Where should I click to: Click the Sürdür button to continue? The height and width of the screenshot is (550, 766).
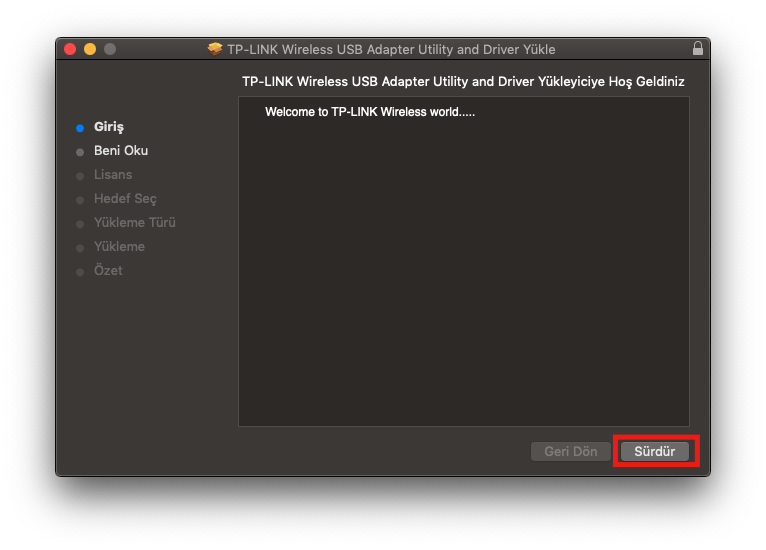coord(655,451)
